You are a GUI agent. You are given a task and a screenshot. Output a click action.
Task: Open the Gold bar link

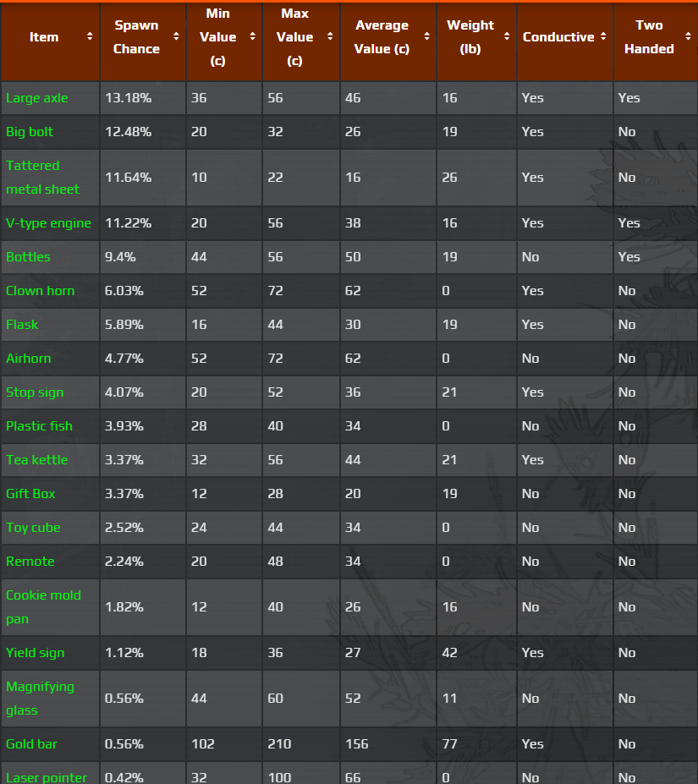pos(31,744)
